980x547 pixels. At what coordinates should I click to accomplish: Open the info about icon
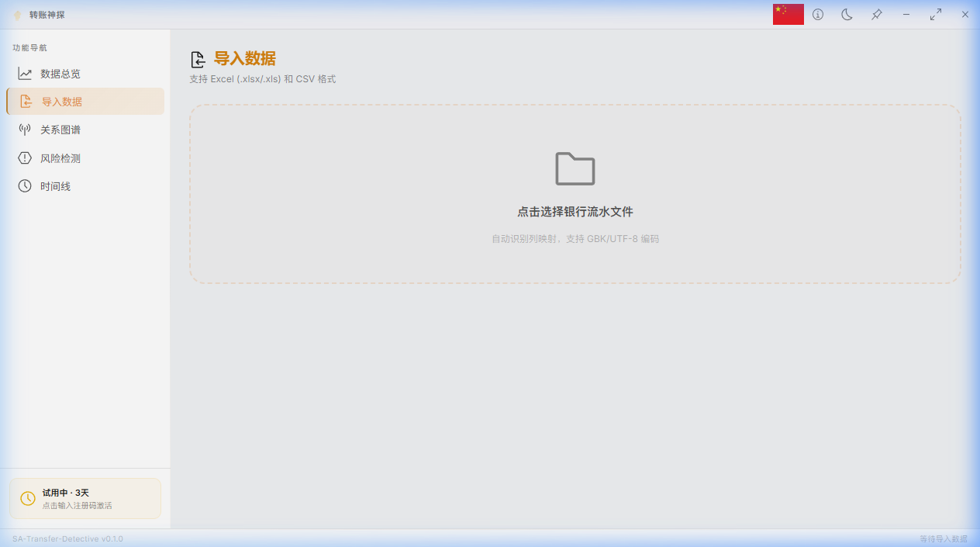[818, 14]
